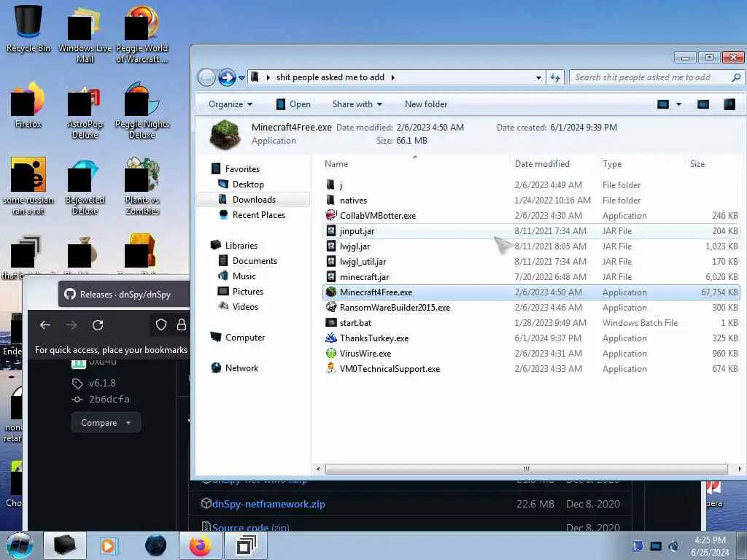Viewport: 747px width, 560px height.
Task: Select Network in navigation pane
Action: click(x=241, y=368)
